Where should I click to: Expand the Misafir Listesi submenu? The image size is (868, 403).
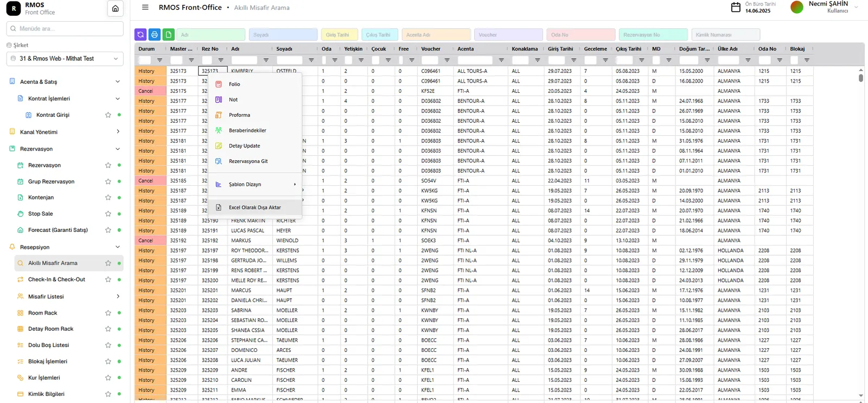[118, 297]
